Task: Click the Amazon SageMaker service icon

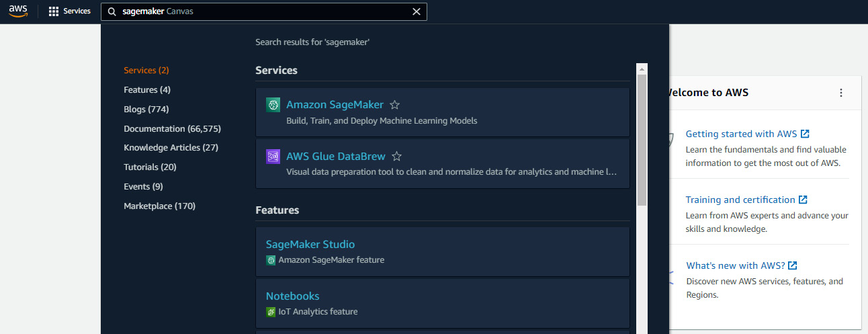Action: pyautogui.click(x=273, y=105)
